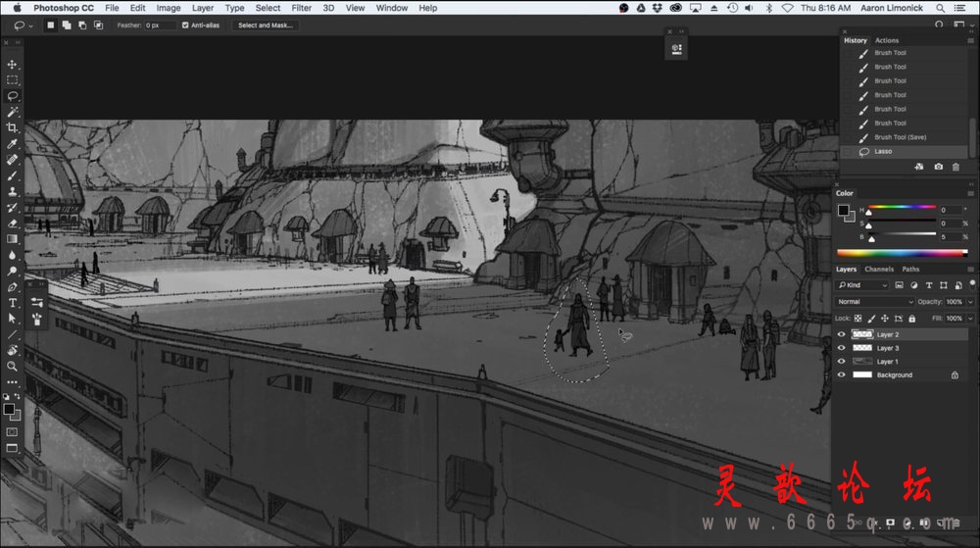Open Brush presets in floating panel
980x548 pixels.
pyautogui.click(x=37, y=320)
